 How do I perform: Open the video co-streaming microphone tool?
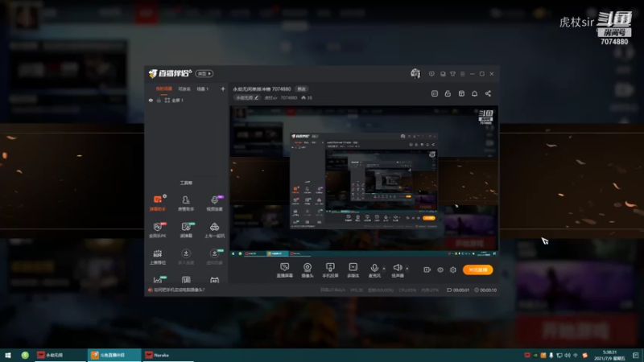(x=214, y=204)
